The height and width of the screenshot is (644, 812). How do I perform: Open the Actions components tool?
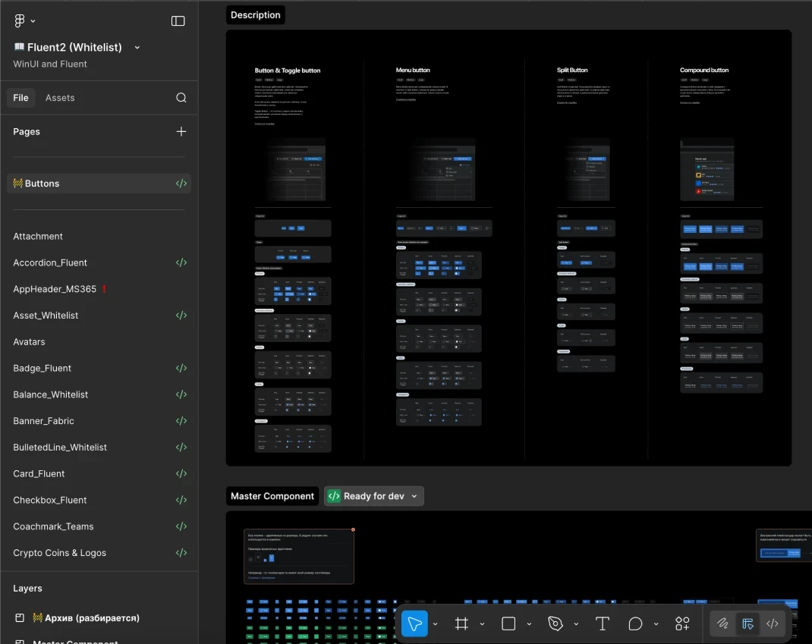point(682,624)
